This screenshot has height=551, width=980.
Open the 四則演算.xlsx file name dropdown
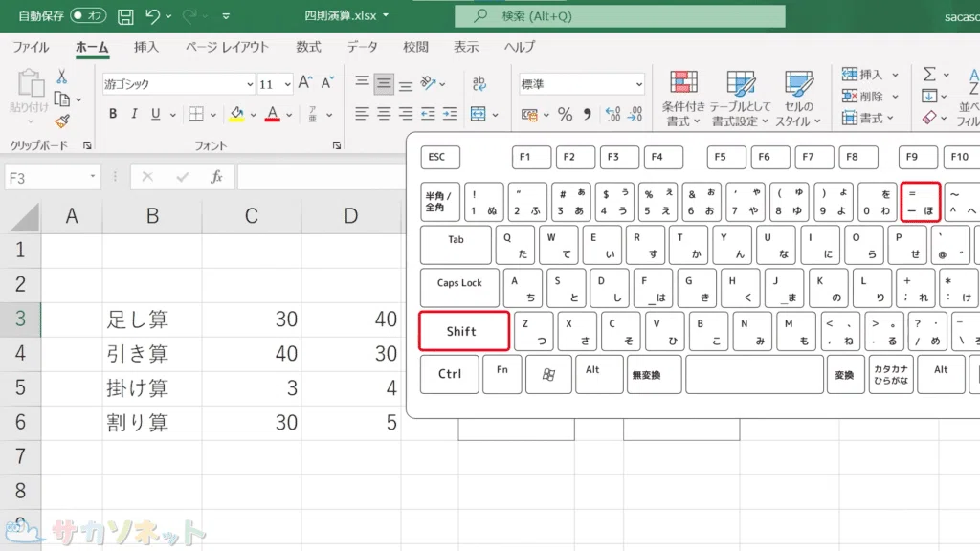point(386,15)
